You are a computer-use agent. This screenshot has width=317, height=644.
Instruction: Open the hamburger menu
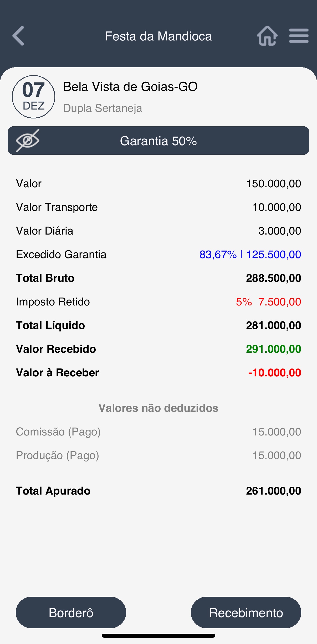pyautogui.click(x=299, y=36)
